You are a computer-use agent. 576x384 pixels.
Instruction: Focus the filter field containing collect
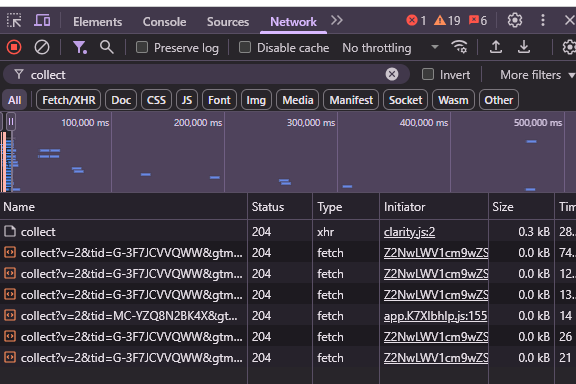coord(206,75)
